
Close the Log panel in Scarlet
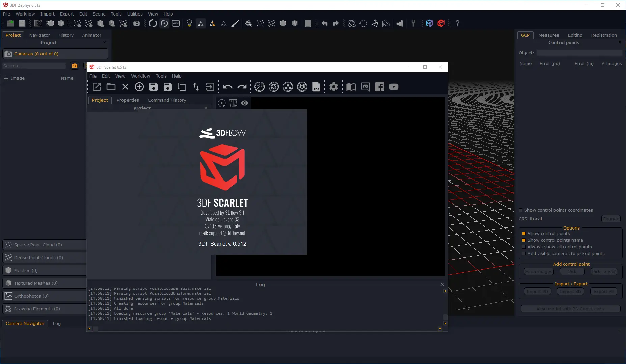[442, 284]
